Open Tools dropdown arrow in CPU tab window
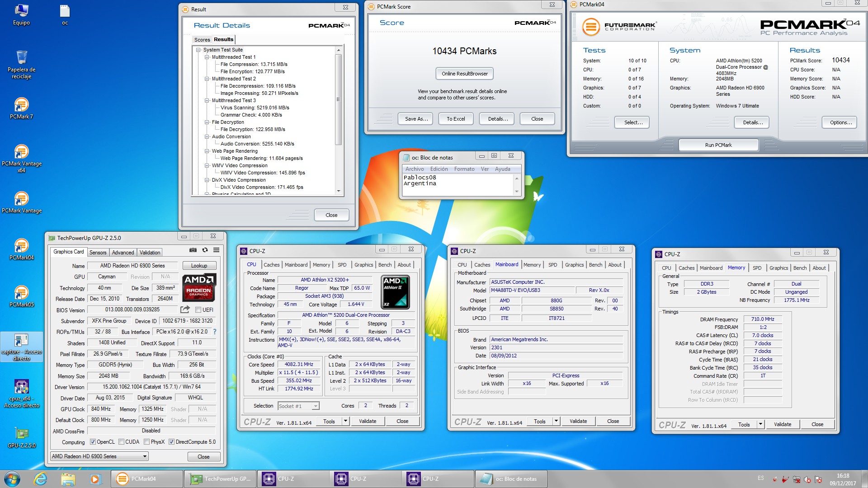Image resolution: width=868 pixels, height=488 pixels. 345,422
